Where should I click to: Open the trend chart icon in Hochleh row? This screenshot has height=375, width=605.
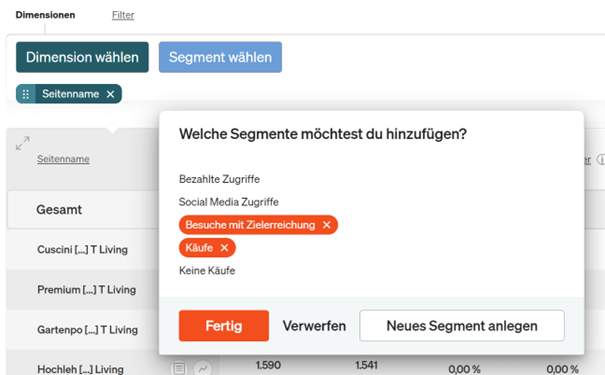[203, 368]
